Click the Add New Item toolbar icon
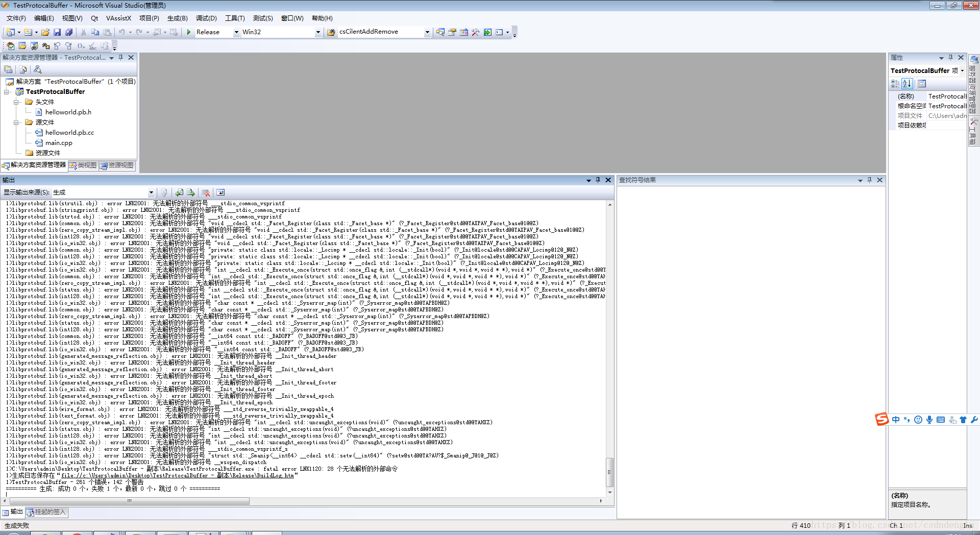Viewport: 980px width, 535px height. [28, 32]
